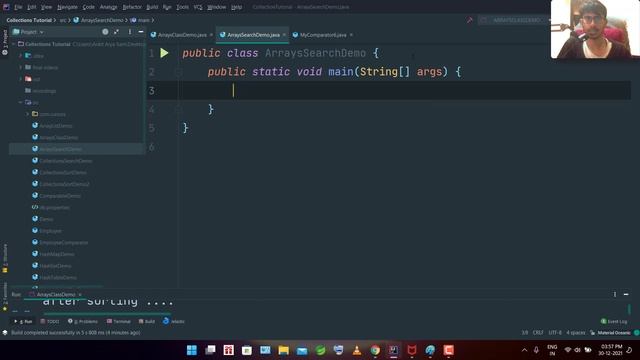Open Run panel options menu
The height and width of the screenshot is (360, 640).
(615, 294)
